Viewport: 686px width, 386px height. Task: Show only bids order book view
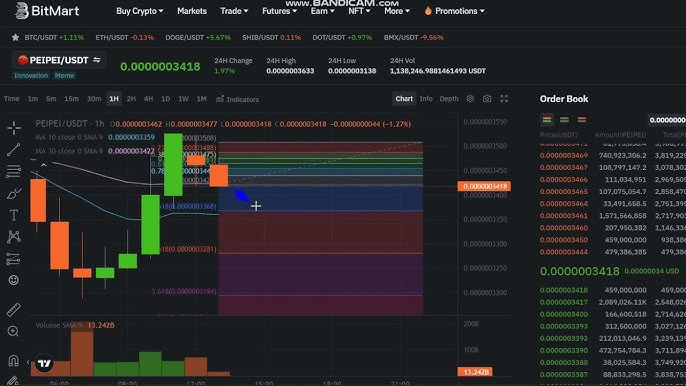click(x=564, y=119)
